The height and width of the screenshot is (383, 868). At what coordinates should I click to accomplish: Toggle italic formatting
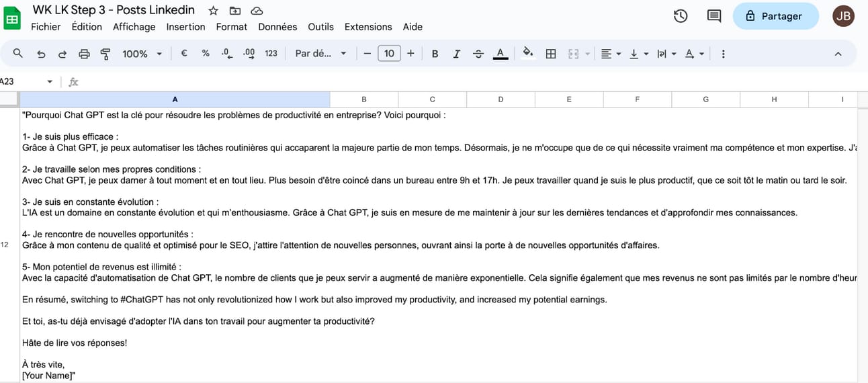coord(456,54)
